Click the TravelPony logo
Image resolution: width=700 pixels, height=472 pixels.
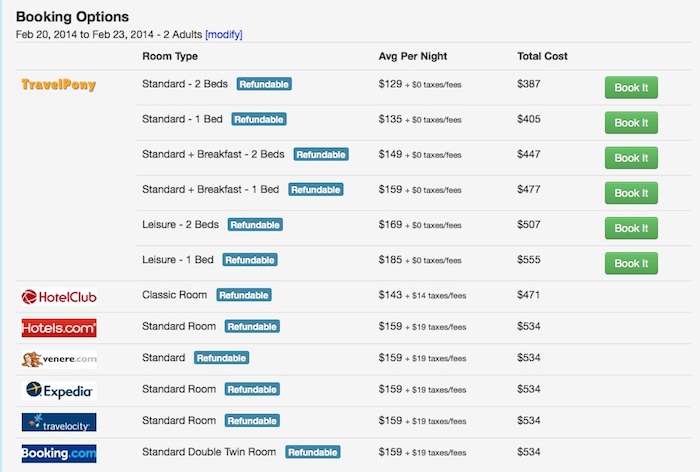tap(58, 84)
